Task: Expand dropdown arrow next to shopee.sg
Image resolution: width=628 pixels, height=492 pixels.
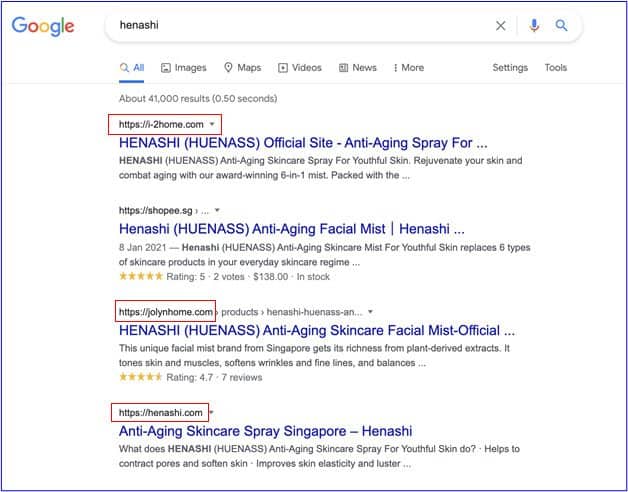Action: coord(217,210)
